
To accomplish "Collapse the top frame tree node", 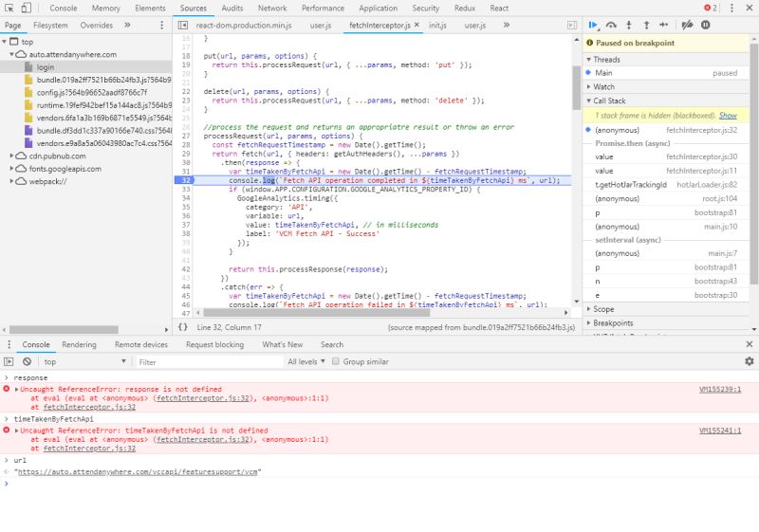I will click(x=5, y=42).
